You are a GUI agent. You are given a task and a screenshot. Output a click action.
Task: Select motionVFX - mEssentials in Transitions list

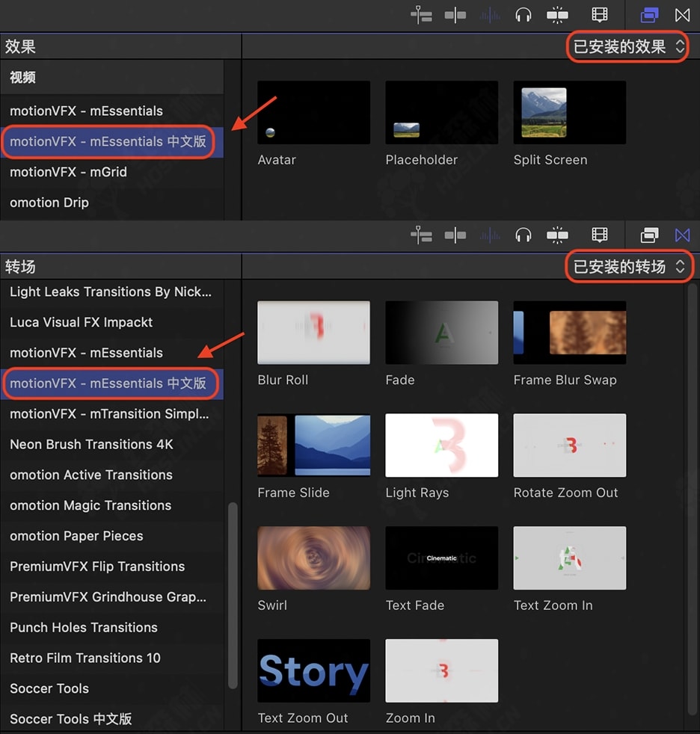pyautogui.click(x=112, y=353)
